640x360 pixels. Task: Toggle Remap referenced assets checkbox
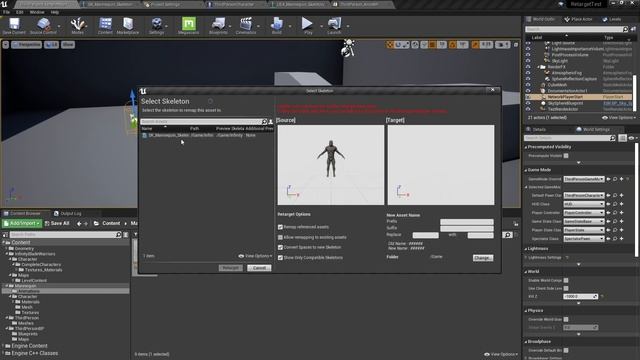280,227
